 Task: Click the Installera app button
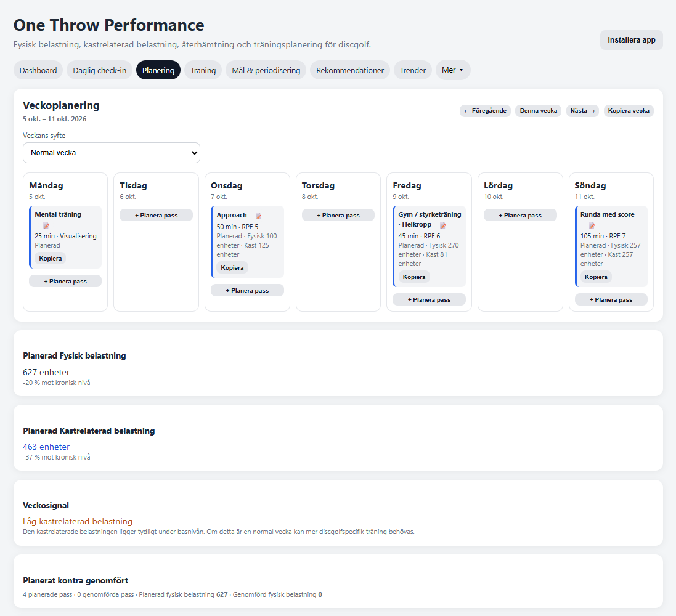pos(632,40)
